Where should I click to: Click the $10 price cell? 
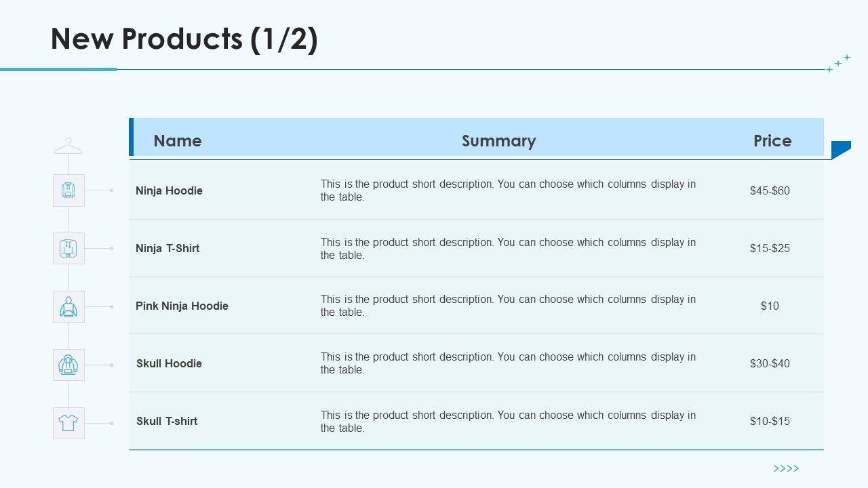[x=770, y=306]
